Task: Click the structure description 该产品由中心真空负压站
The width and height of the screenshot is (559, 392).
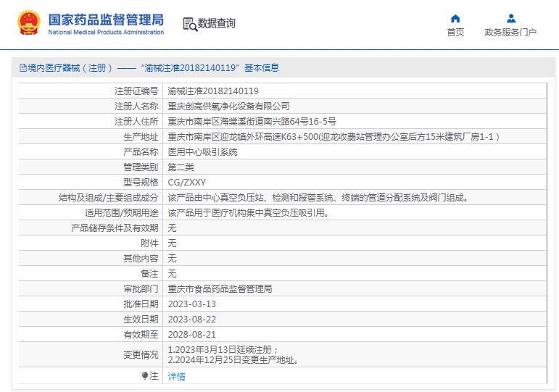Action: [318, 198]
